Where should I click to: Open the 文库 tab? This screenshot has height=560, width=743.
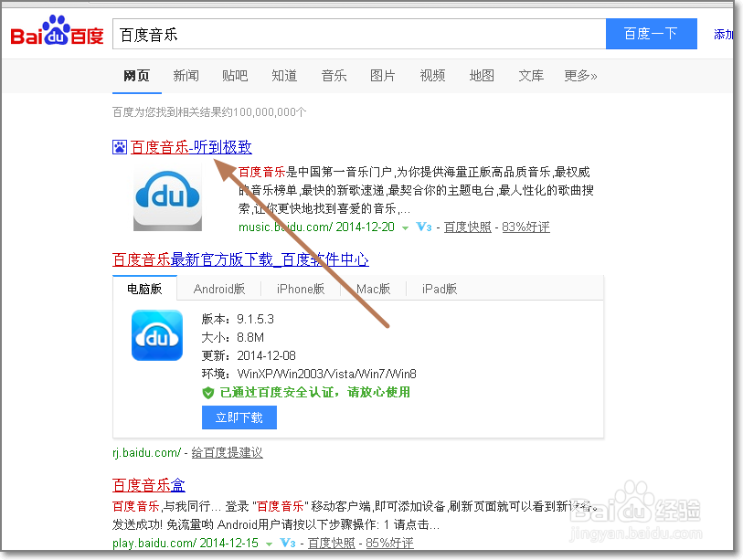531,76
